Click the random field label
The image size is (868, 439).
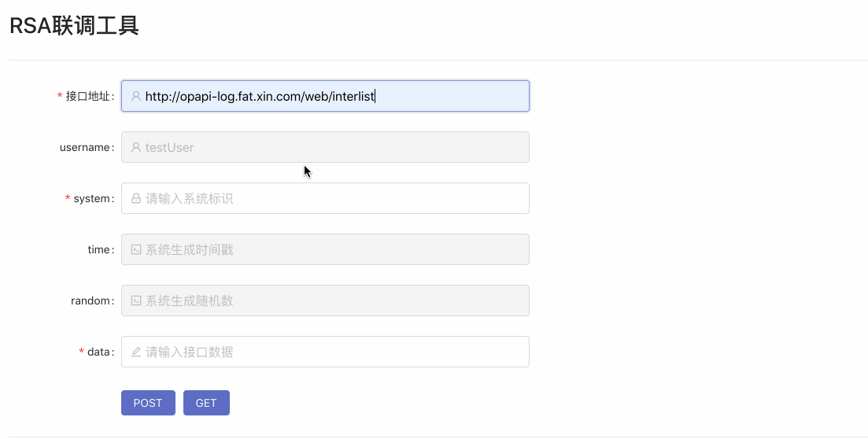tap(90, 301)
